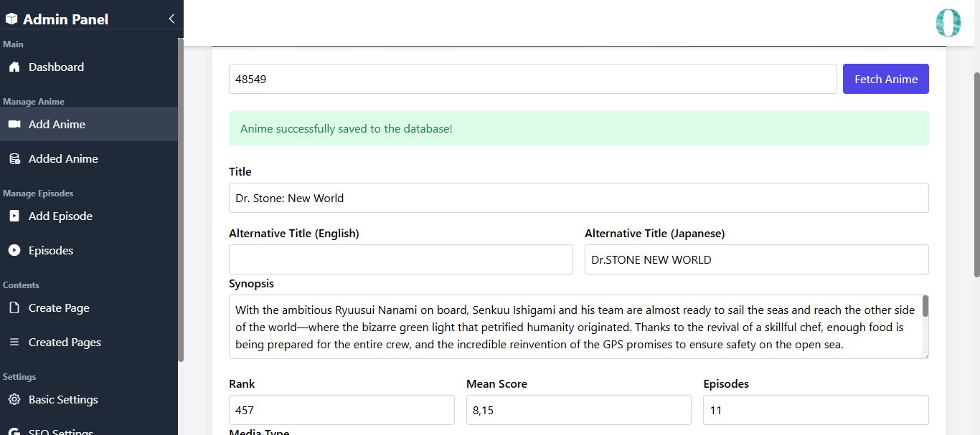
Task: Click the 'Contents' sidebar section heading
Action: point(21,285)
